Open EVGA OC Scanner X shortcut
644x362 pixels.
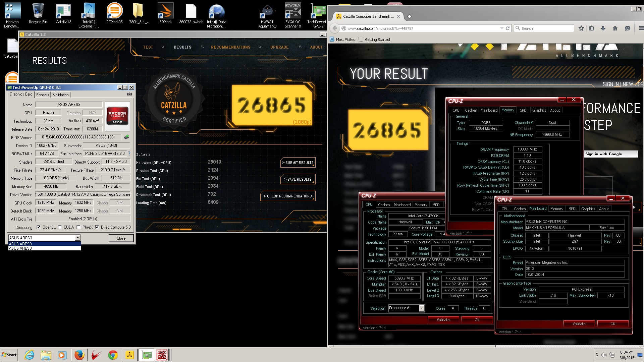(x=293, y=15)
